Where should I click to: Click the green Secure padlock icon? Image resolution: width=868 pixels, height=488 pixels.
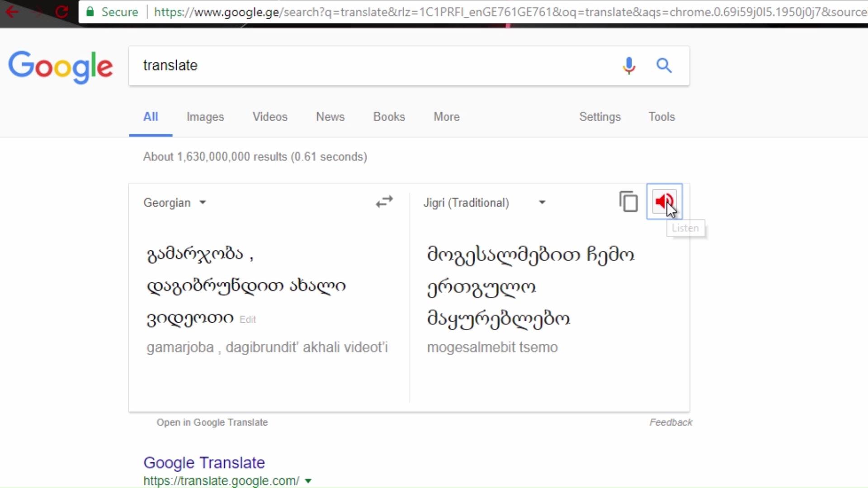click(x=90, y=11)
